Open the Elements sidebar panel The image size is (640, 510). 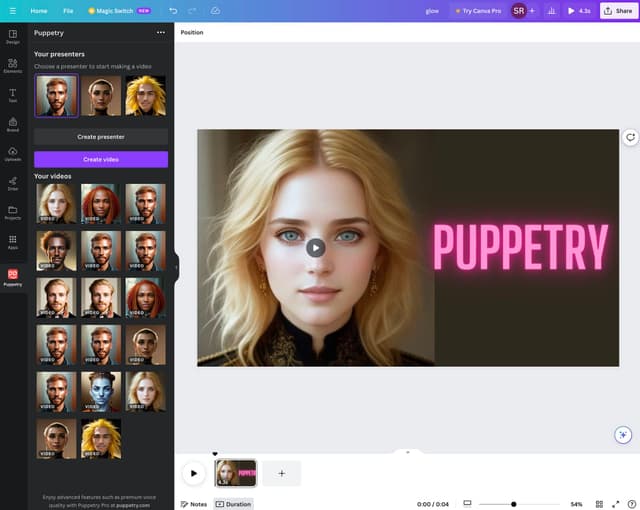point(13,66)
